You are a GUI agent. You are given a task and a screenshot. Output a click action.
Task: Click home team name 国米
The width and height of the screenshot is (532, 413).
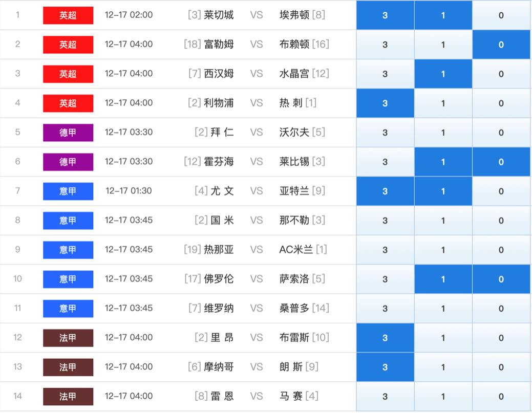point(222,220)
